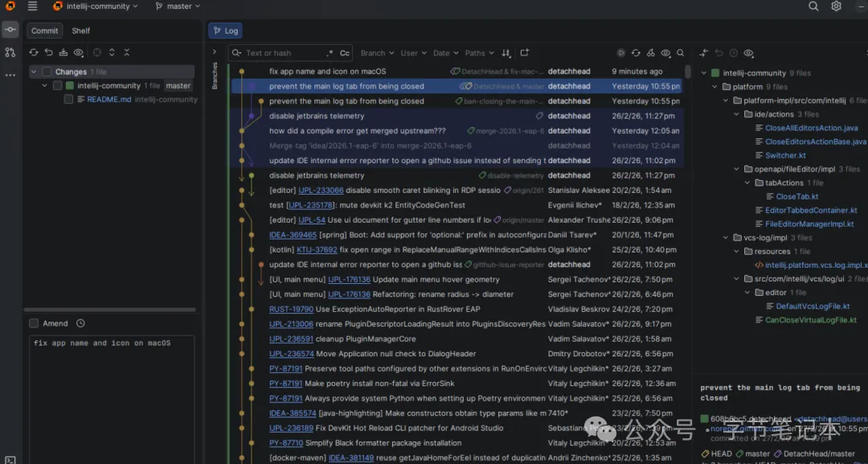This screenshot has width=868, height=464.
Task: Open PY-87710 issue link
Action: point(286,443)
